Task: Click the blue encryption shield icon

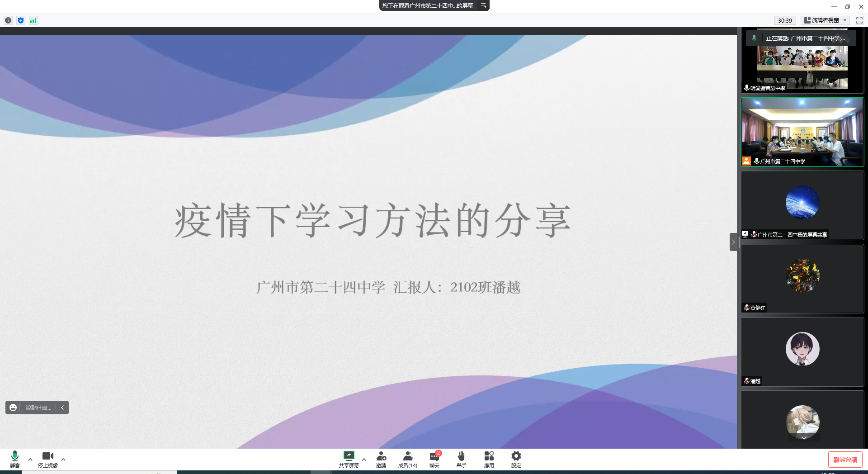Action: point(21,20)
